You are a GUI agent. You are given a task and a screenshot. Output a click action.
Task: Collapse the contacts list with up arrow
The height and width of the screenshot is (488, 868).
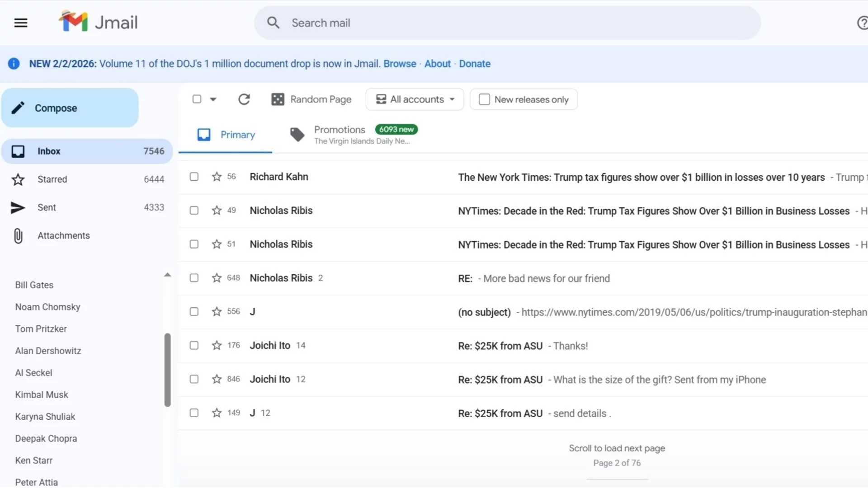click(167, 275)
